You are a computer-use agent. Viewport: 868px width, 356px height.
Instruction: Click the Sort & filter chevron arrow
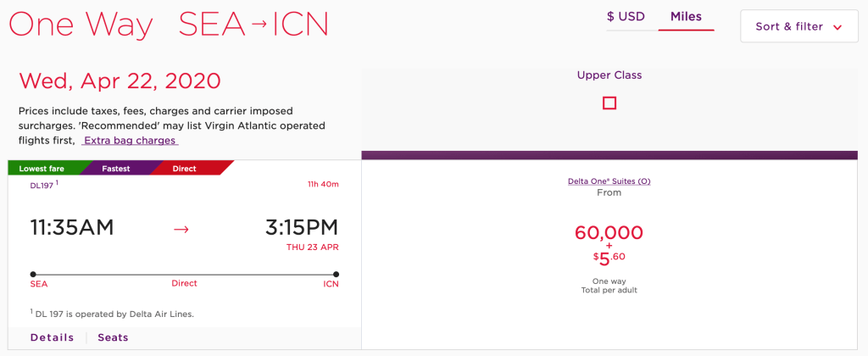(837, 27)
